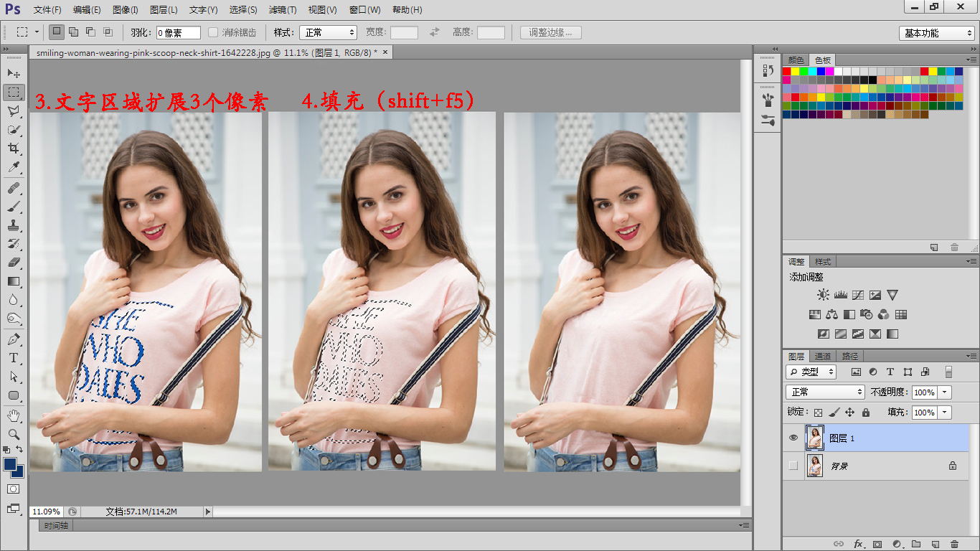
Task: Select the Clone Stamp tool
Action: tap(14, 225)
